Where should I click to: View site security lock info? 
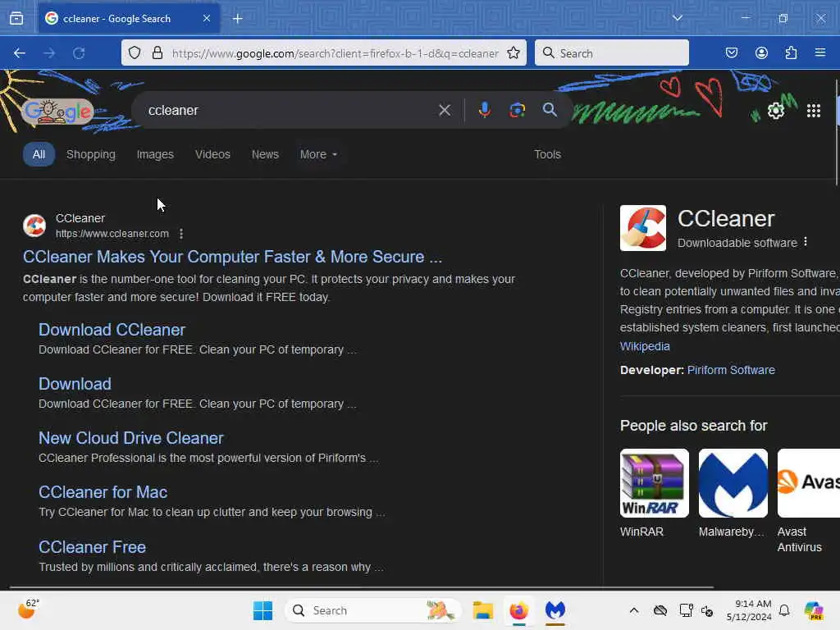click(x=157, y=52)
